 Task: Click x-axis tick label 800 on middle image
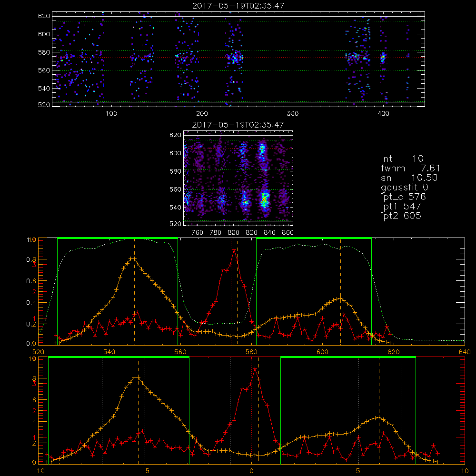click(x=233, y=233)
